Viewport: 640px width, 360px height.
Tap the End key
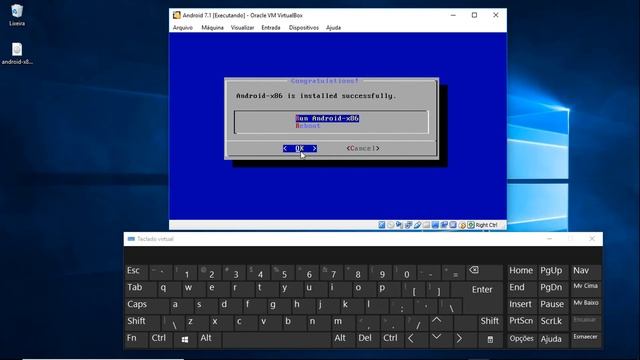[x=522, y=288]
